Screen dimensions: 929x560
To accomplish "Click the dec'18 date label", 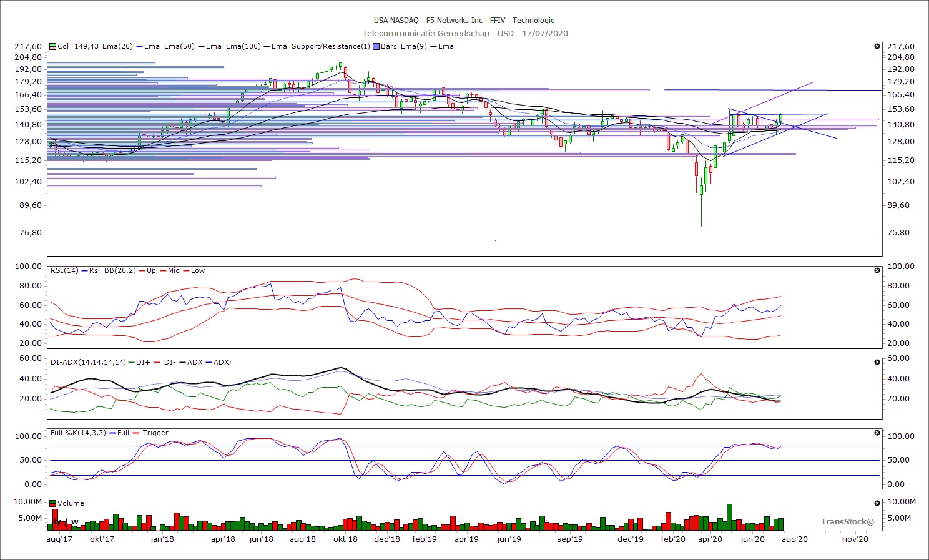I will coord(387,539).
